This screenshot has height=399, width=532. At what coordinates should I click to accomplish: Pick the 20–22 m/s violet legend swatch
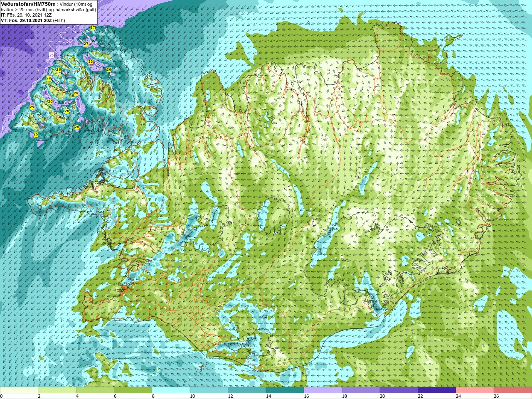pyautogui.click(x=399, y=390)
